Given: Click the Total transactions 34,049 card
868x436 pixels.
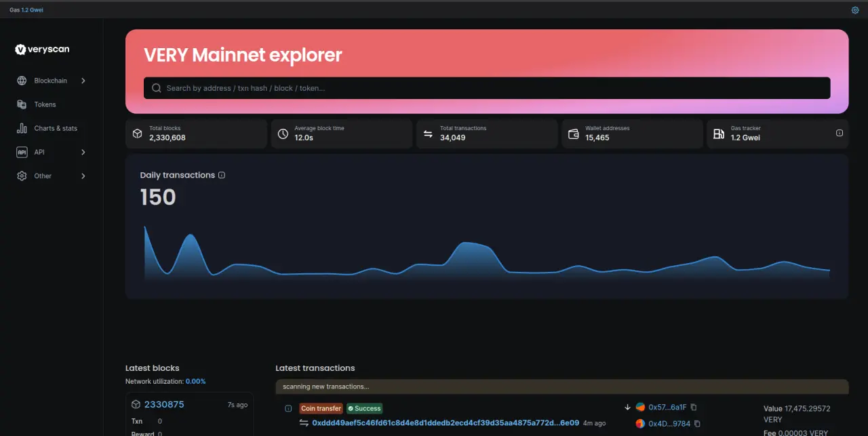Looking at the screenshot, I should 487,134.
